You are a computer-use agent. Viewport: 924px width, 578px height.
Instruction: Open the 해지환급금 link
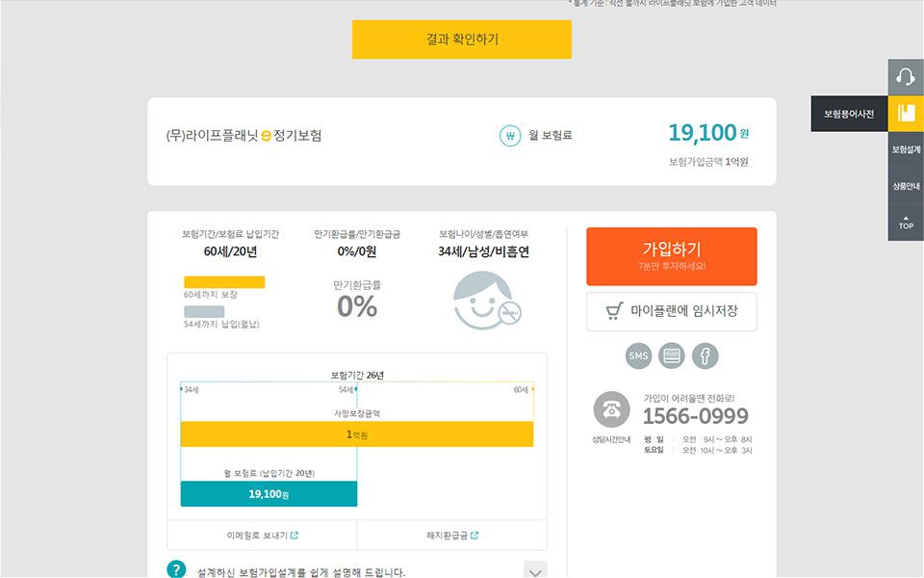click(x=451, y=536)
